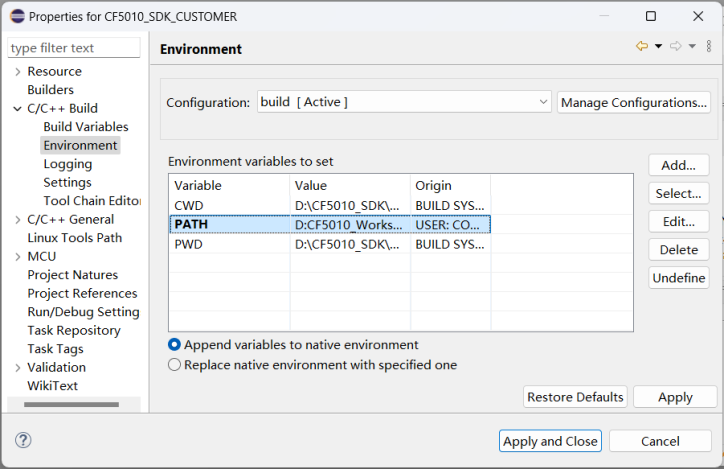Collapse the C/C++ Build tree node
This screenshot has width=725, height=469.
click(18, 109)
